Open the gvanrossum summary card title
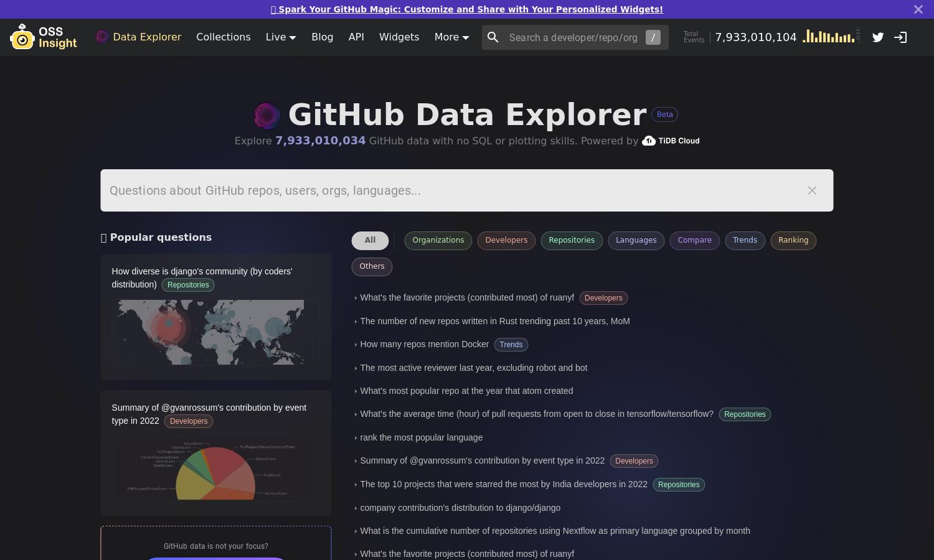The image size is (934, 560). point(209,414)
